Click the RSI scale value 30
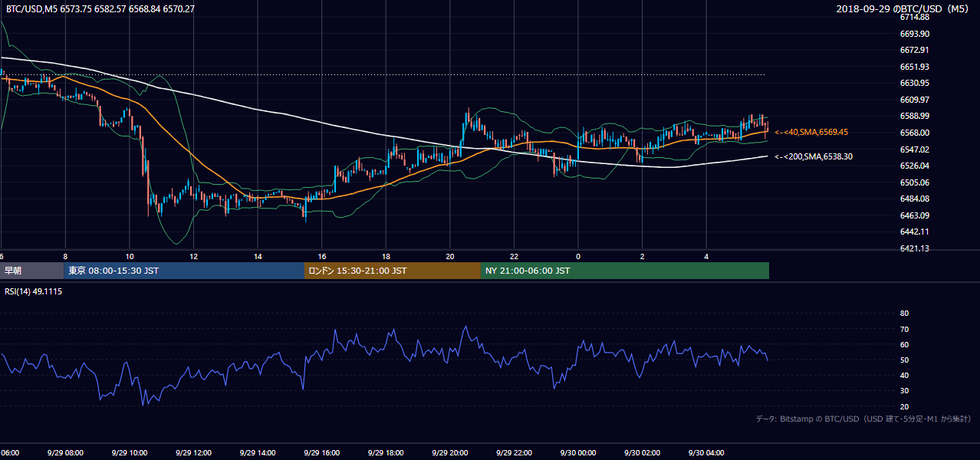Image resolution: width=980 pixels, height=460 pixels. tap(904, 391)
